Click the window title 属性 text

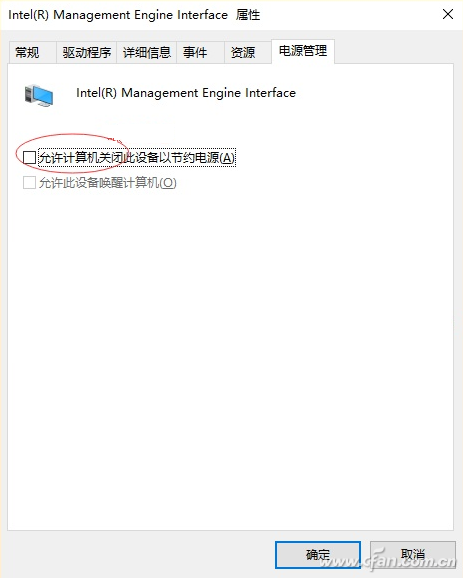pos(248,15)
